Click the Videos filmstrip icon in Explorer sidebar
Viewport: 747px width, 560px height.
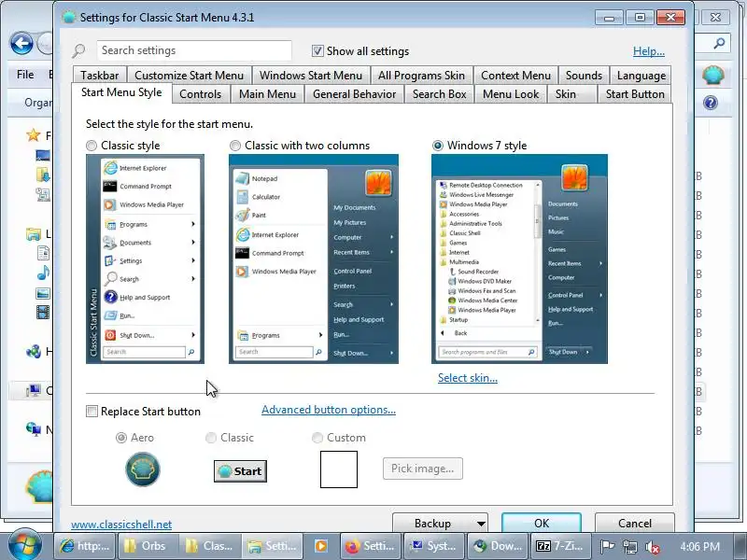[43, 313]
